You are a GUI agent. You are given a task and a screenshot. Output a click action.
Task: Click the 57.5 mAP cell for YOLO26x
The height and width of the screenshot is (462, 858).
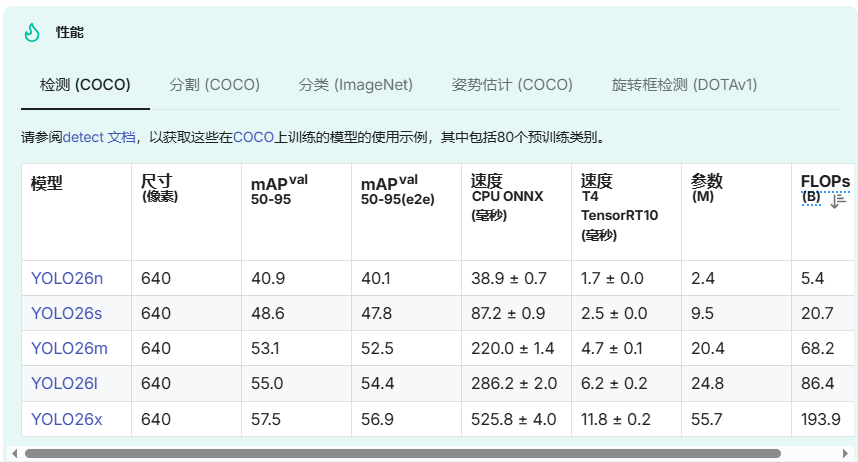coord(297,419)
